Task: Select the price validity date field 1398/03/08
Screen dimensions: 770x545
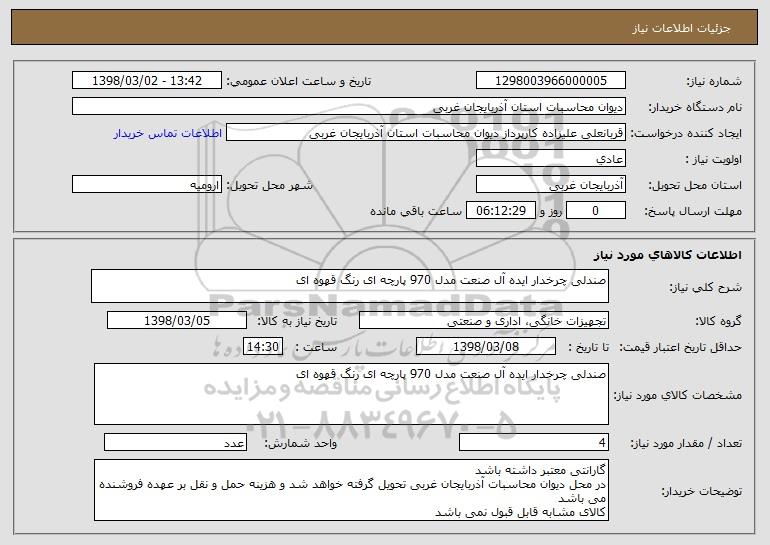Action: click(486, 347)
